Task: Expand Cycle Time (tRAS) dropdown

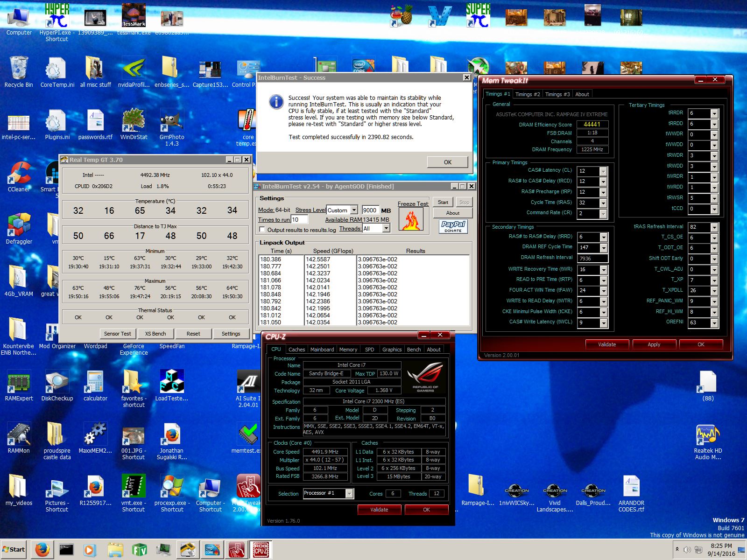Action: (x=603, y=203)
